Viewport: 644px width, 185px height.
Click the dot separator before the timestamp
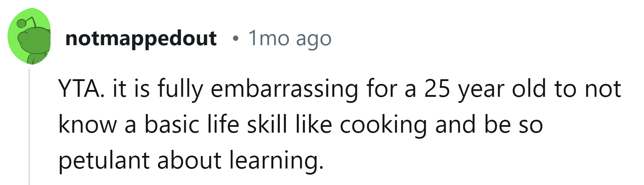(x=235, y=38)
